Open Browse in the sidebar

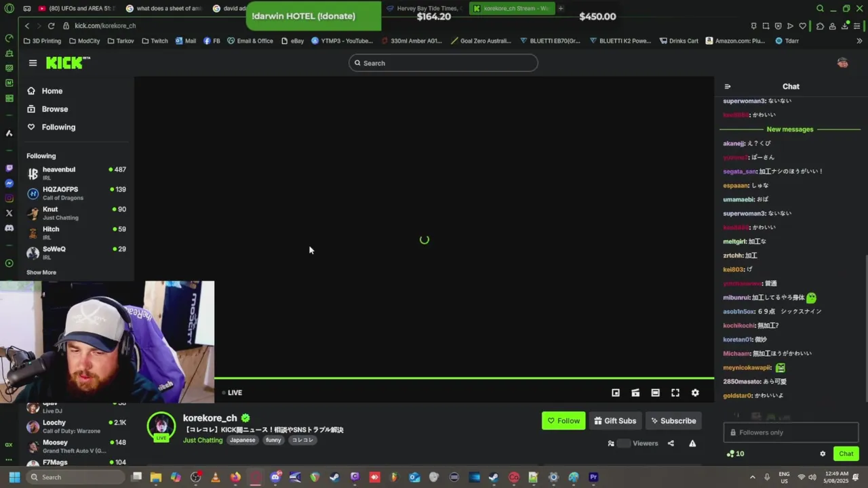coord(47,109)
